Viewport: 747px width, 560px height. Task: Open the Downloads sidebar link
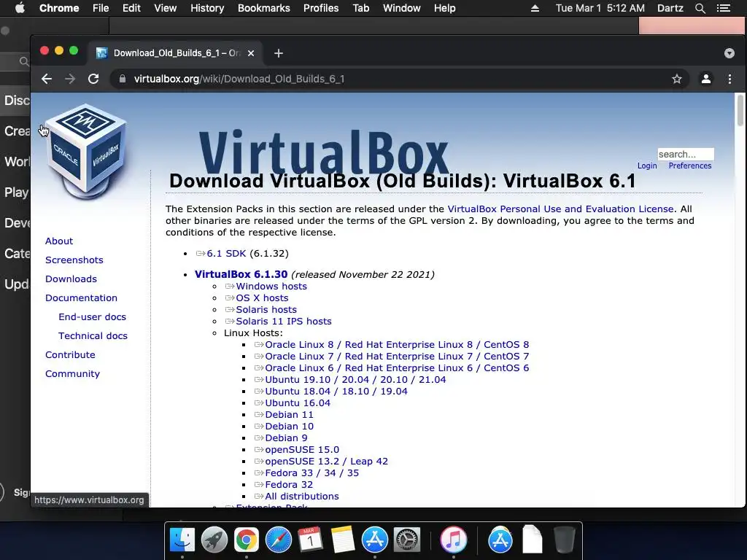pyautogui.click(x=71, y=279)
